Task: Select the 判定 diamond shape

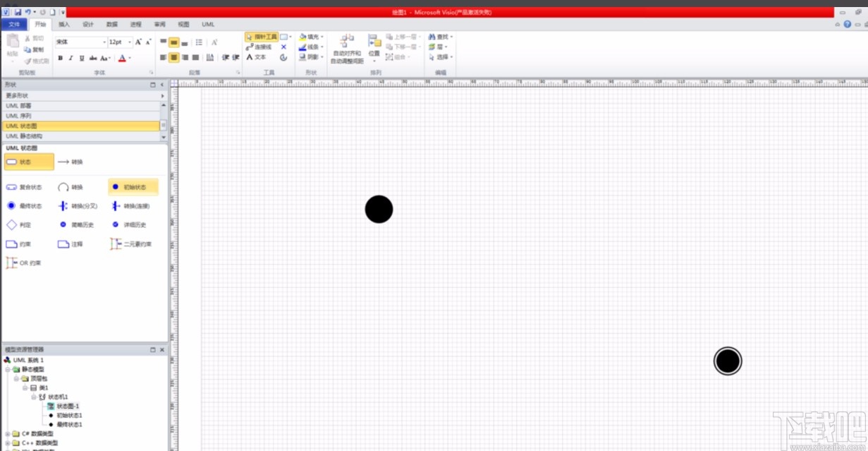Action: click(21, 224)
